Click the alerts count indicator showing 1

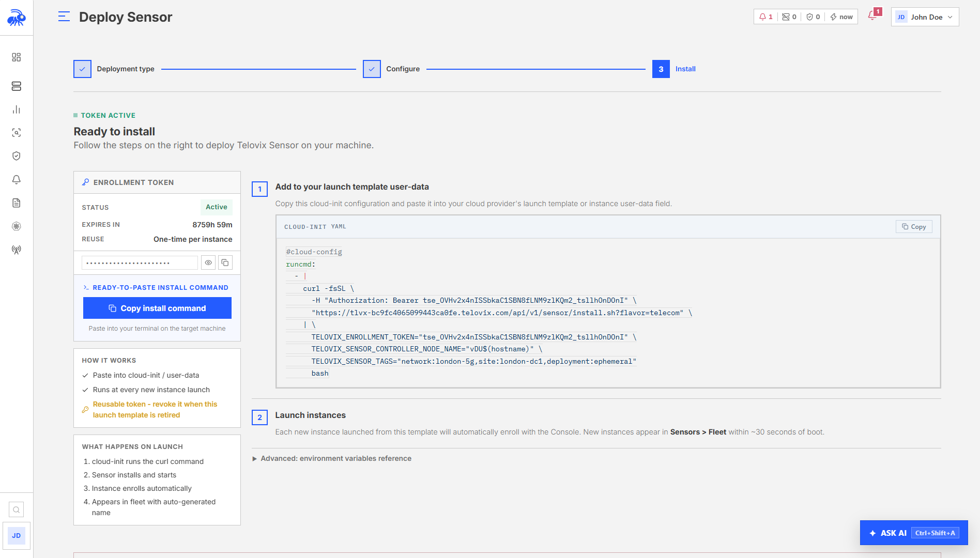pyautogui.click(x=766, y=17)
